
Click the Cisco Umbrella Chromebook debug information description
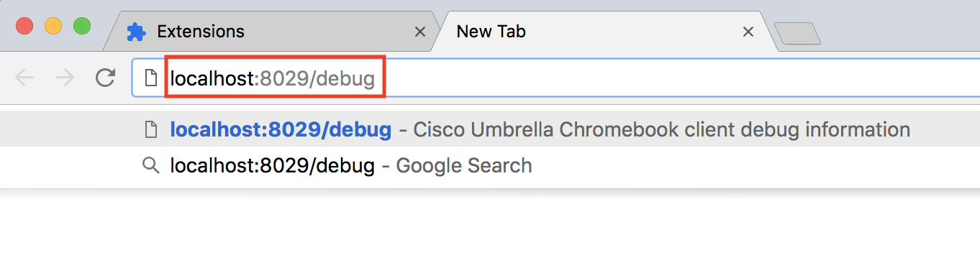[x=661, y=129]
